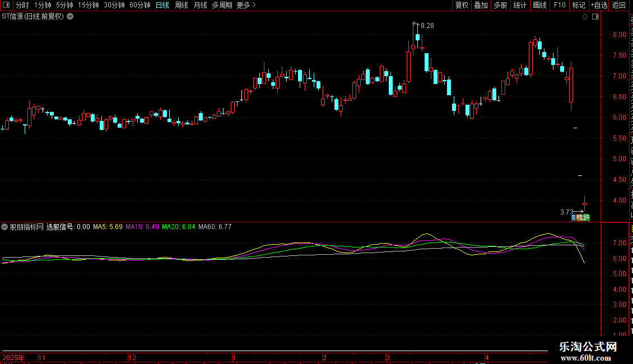The height and width of the screenshot is (364, 633).
Task: Switch to 月线 monthly chart
Action: (x=200, y=5)
